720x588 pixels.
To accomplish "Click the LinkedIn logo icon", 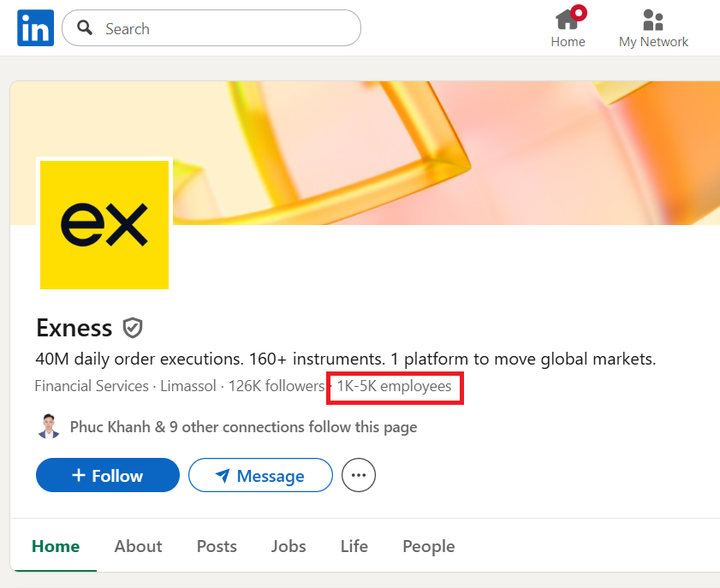I will tap(35, 28).
